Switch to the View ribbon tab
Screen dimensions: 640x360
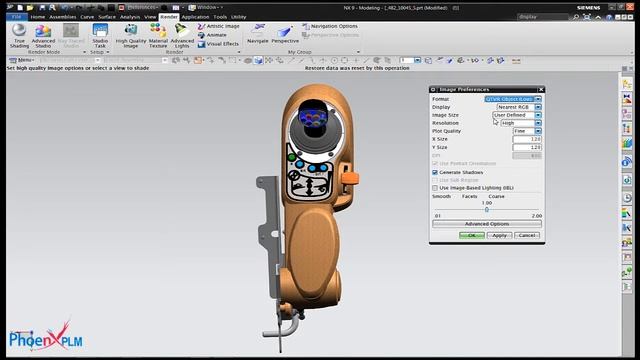pos(150,17)
